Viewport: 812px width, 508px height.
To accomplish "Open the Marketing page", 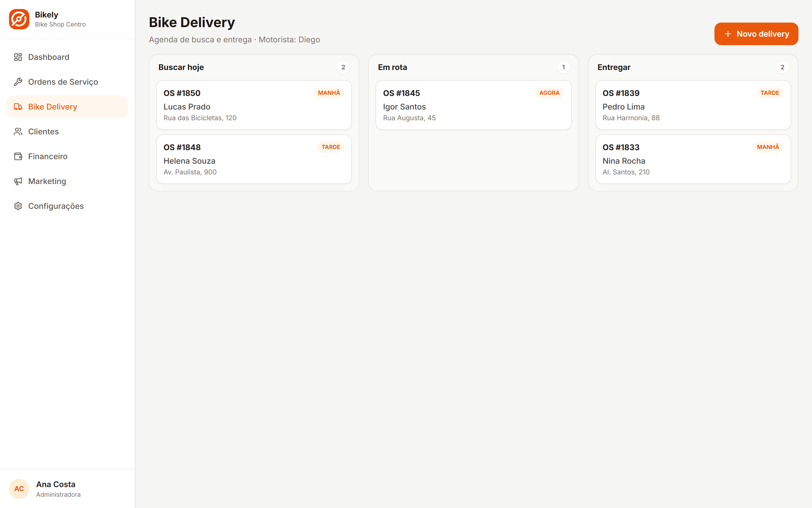I will point(67,181).
